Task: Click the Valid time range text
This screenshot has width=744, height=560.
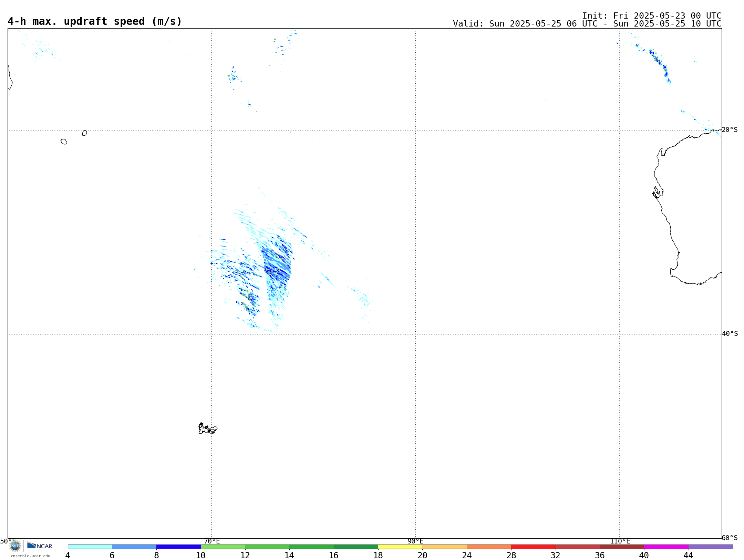Action: (x=587, y=24)
